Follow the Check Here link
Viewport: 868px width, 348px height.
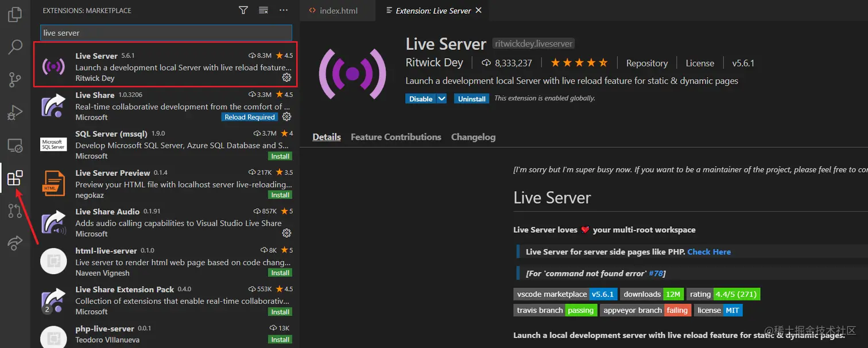(x=709, y=252)
